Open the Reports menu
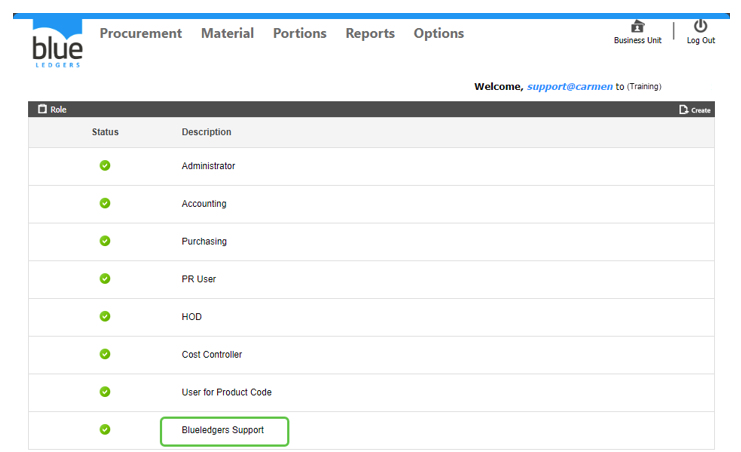Image resolution: width=741 pixels, height=452 pixels. tap(370, 33)
